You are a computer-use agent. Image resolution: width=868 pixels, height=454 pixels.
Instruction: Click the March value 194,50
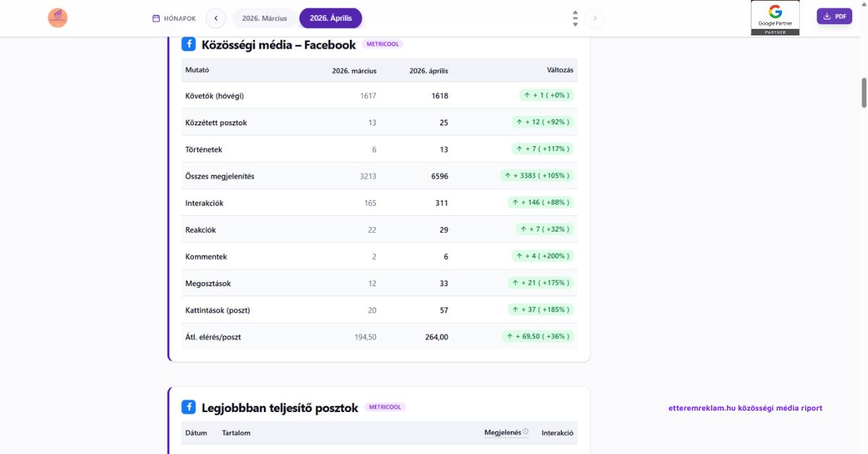(x=365, y=337)
